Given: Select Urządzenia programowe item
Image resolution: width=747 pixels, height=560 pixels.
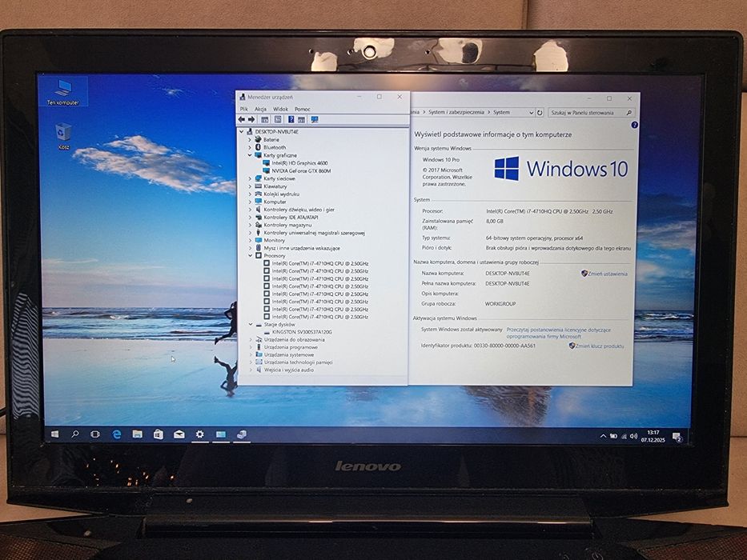Looking at the screenshot, I should click(x=291, y=347).
